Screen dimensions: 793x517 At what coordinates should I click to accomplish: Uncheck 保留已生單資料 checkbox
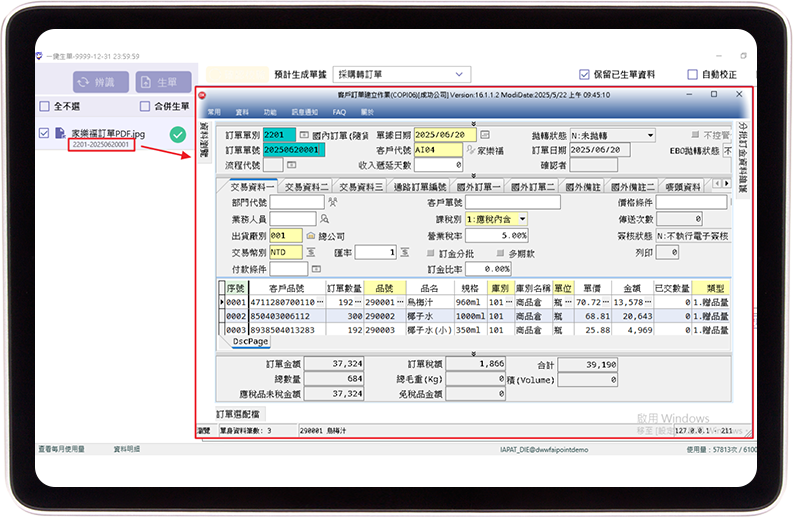[585, 75]
